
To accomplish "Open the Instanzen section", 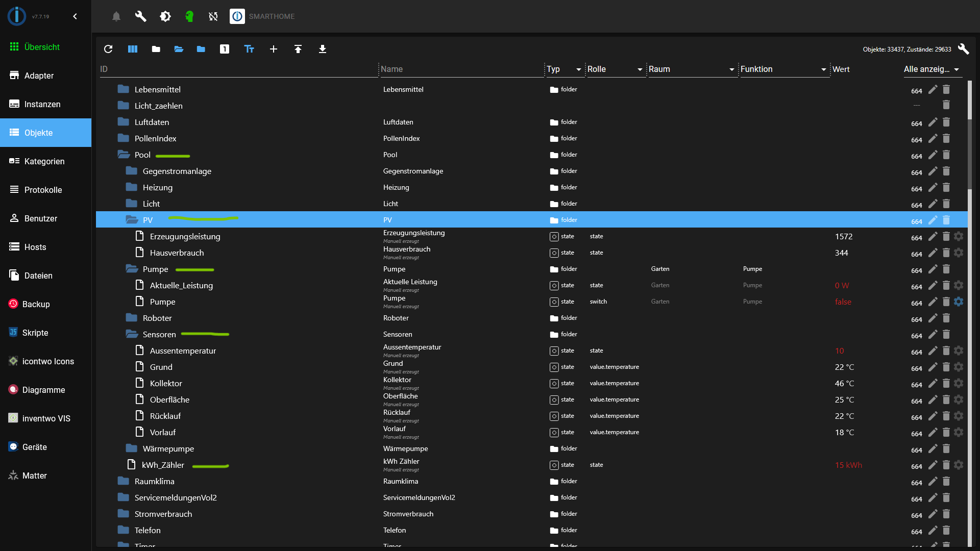I will (x=42, y=104).
